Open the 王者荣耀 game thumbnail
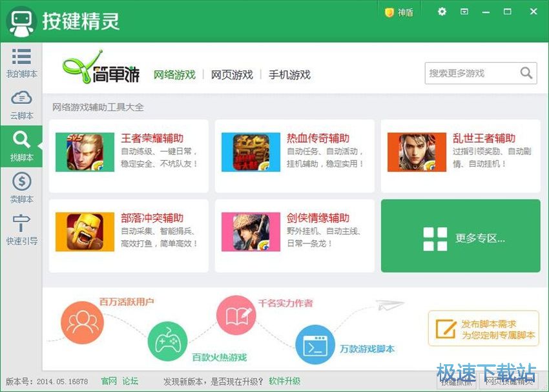Screen dimensions: 549x392 click(85, 152)
